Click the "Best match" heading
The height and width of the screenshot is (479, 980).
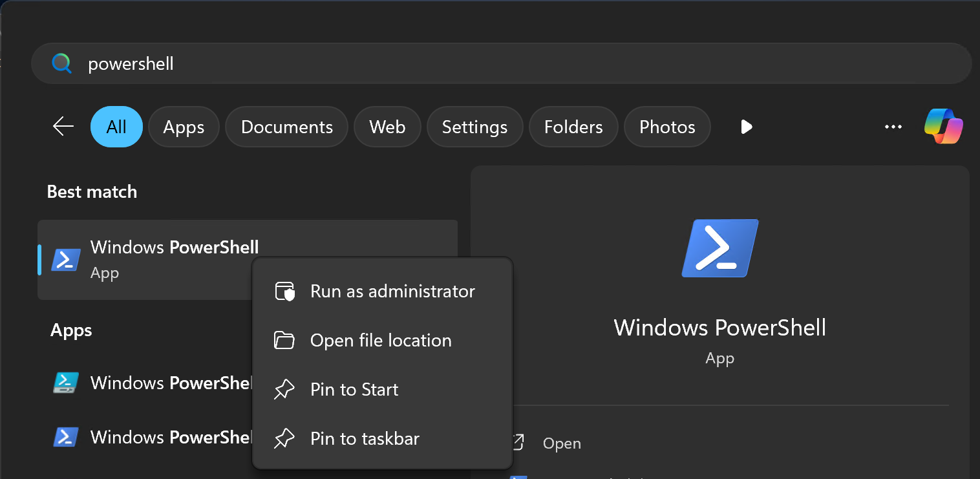[x=92, y=192]
